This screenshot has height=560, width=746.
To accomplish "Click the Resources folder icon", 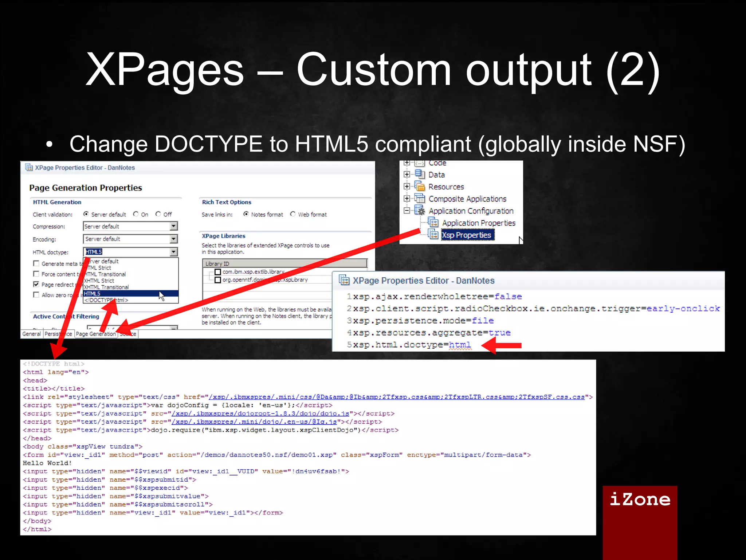I will pyautogui.click(x=420, y=186).
